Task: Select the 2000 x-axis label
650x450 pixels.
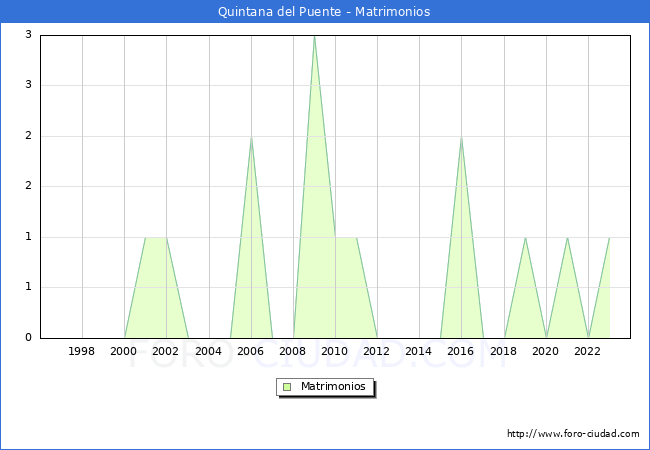Action: (124, 351)
